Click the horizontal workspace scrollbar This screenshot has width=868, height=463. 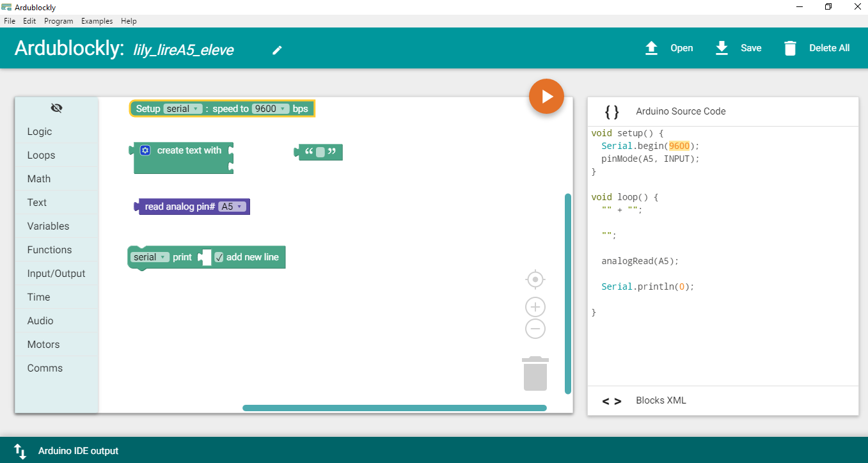pyautogui.click(x=394, y=408)
